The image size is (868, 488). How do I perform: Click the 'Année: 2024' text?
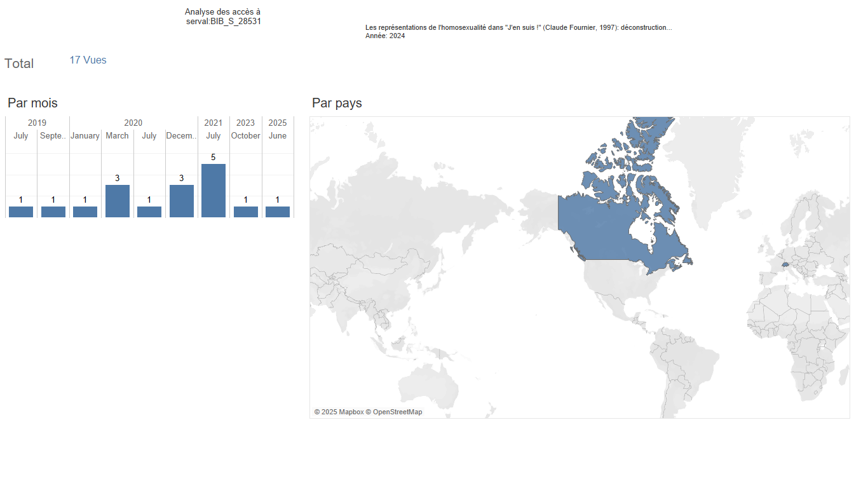[x=385, y=36]
